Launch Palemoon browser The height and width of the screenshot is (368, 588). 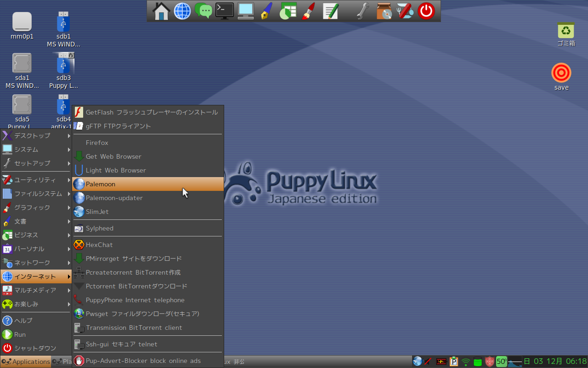[148, 184]
